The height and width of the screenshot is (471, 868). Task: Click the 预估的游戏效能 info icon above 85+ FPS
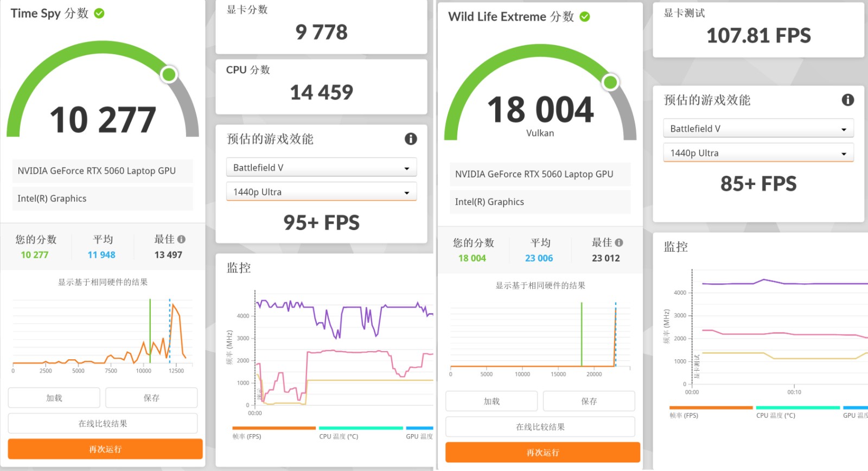coord(848,100)
